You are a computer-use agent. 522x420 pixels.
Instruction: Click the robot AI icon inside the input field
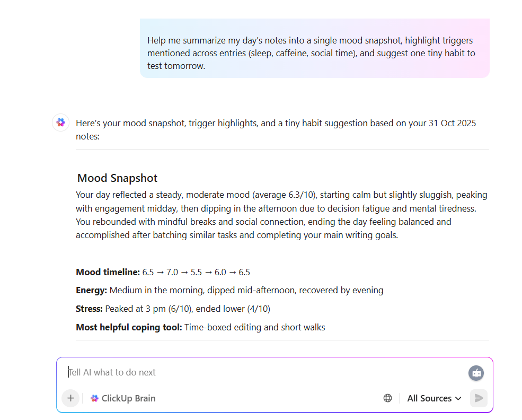(x=476, y=373)
